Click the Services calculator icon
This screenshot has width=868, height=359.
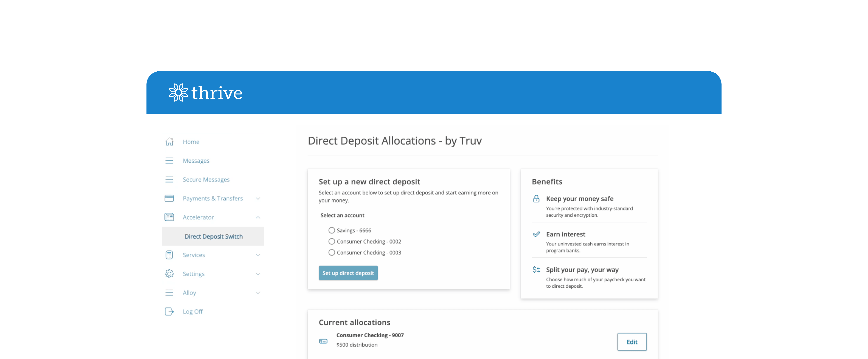169,255
